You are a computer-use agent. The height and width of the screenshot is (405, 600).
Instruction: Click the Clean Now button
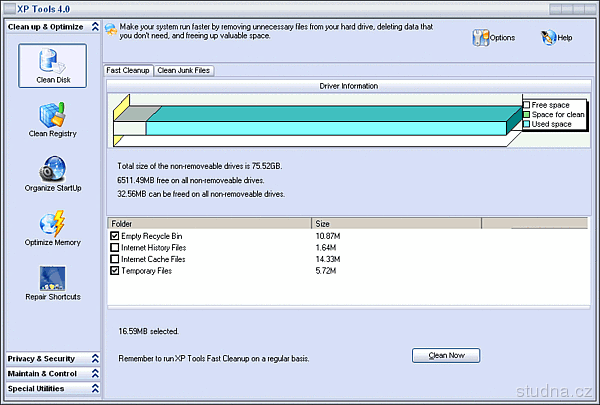(446, 355)
